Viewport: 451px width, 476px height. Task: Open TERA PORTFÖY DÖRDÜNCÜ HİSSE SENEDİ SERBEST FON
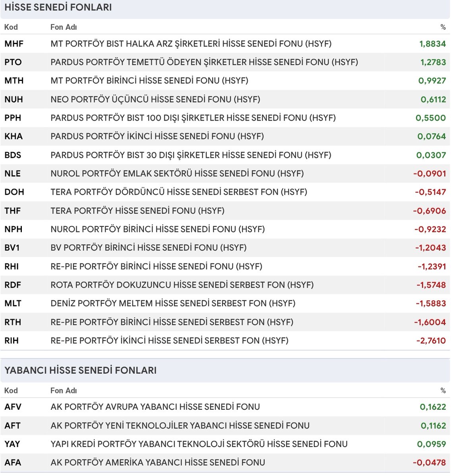click(179, 192)
